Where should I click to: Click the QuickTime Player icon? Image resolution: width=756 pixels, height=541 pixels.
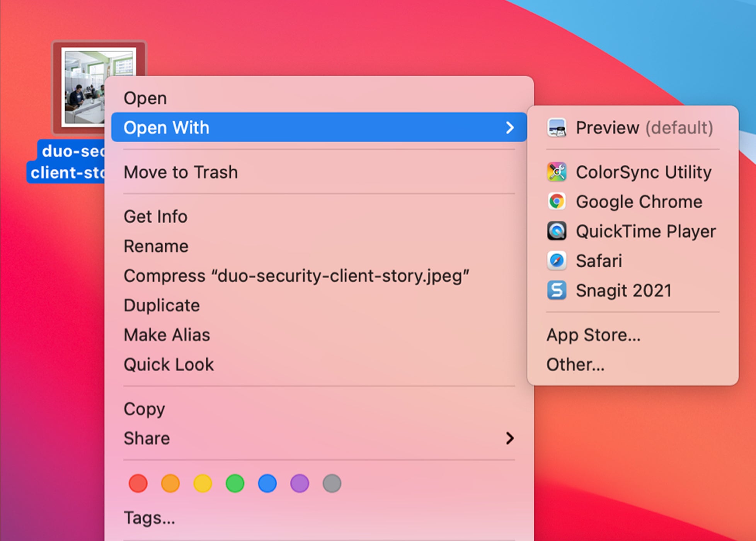[x=557, y=231]
